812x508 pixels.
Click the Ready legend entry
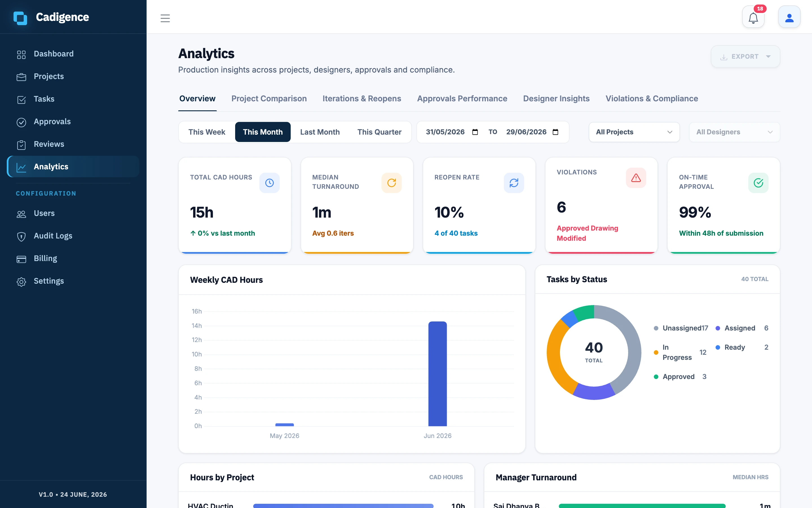(x=742, y=347)
